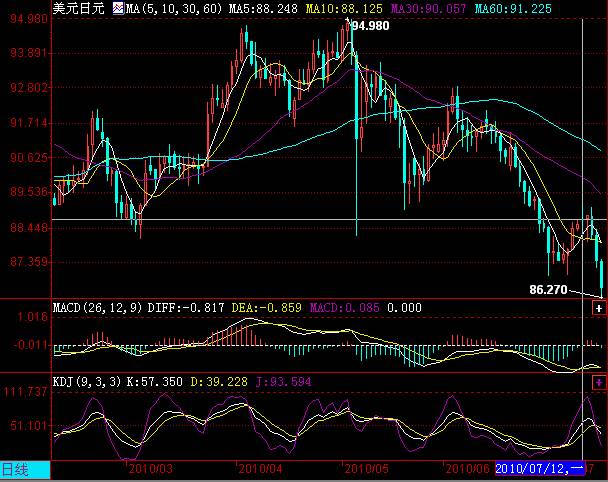Viewport: 608px width, 482px height.
Task: Click the MACD:0.085 value
Action: tap(344, 308)
